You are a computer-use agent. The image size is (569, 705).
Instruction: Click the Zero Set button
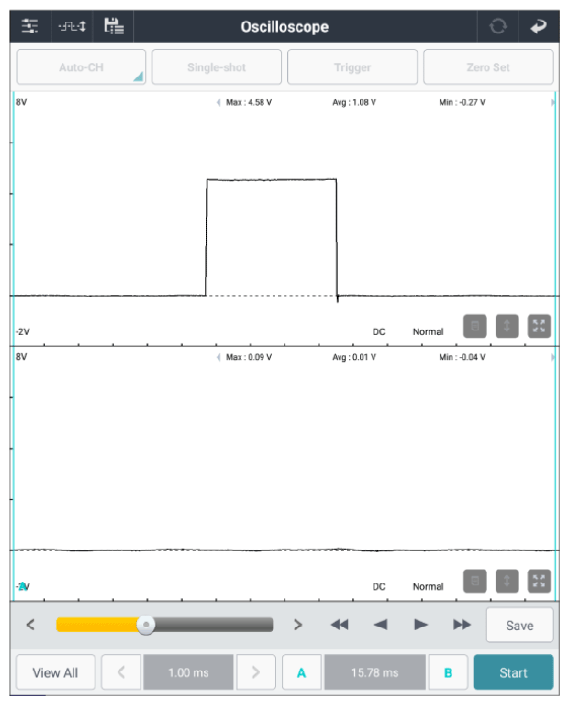coord(488,67)
